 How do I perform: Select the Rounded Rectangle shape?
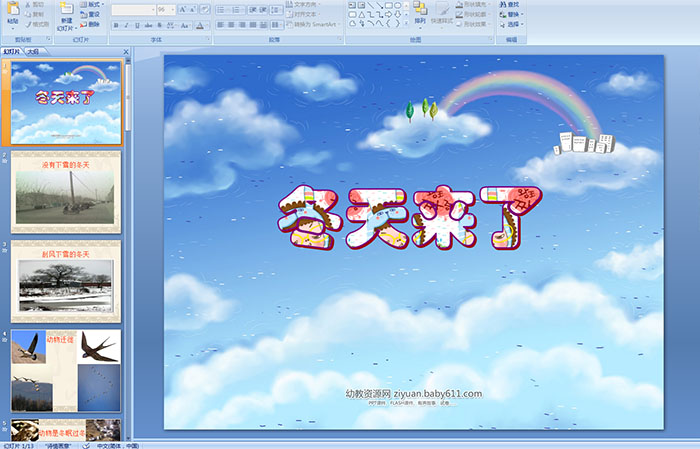pos(353,14)
